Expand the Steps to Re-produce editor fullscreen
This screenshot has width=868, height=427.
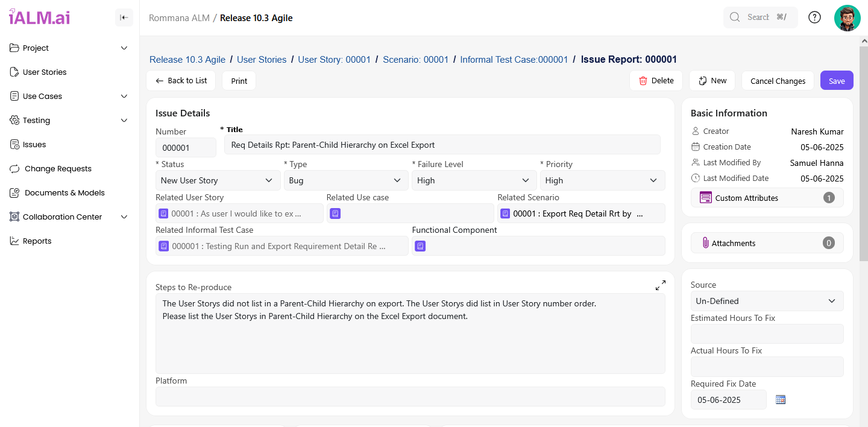(660, 285)
